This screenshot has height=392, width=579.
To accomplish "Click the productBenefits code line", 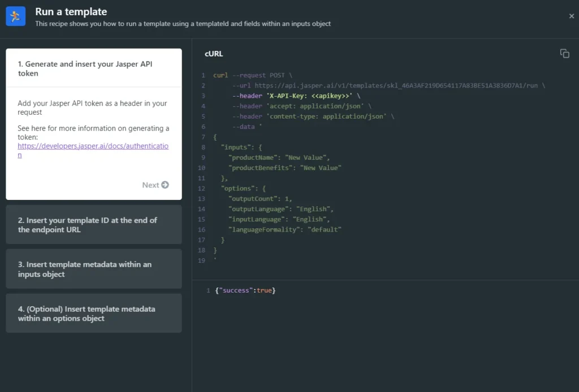I will coord(285,168).
